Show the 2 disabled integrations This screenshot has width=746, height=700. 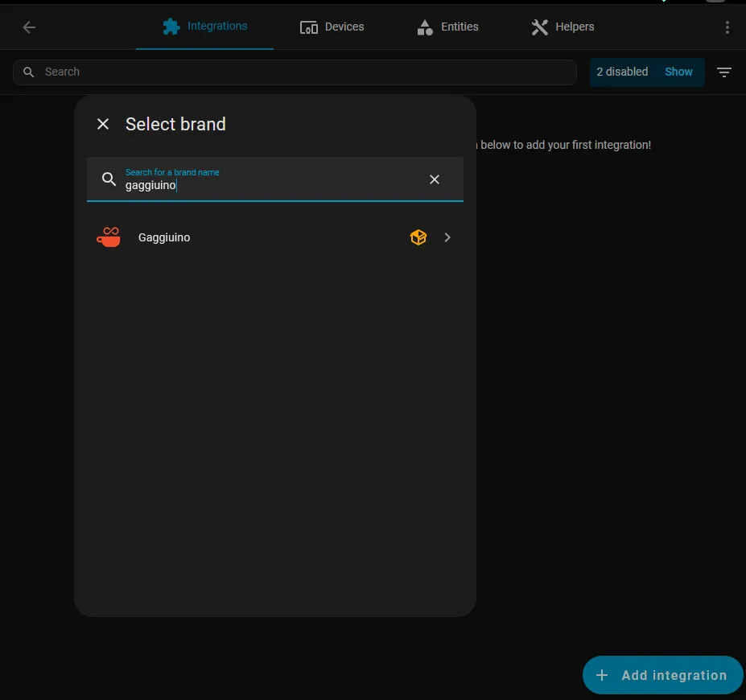[x=678, y=72]
